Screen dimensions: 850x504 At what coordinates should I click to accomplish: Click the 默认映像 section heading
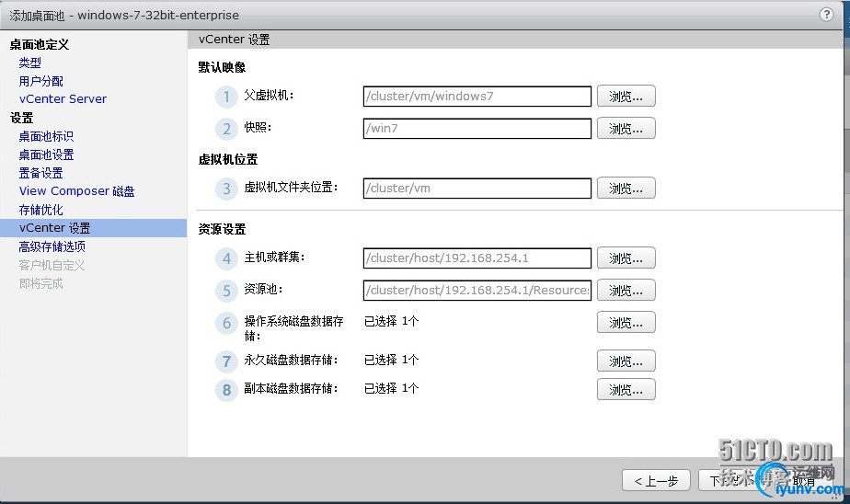coord(222,67)
